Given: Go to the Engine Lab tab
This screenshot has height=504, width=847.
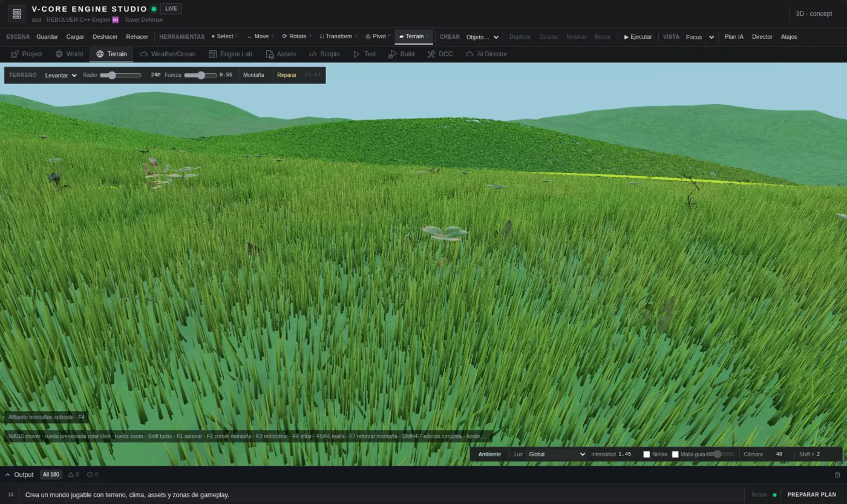Looking at the screenshot, I should [231, 54].
